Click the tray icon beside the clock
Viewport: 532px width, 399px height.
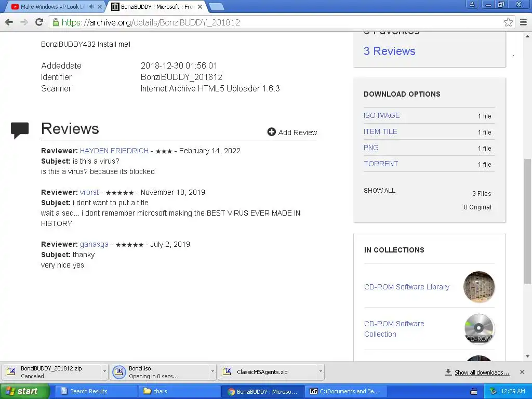[494, 391]
